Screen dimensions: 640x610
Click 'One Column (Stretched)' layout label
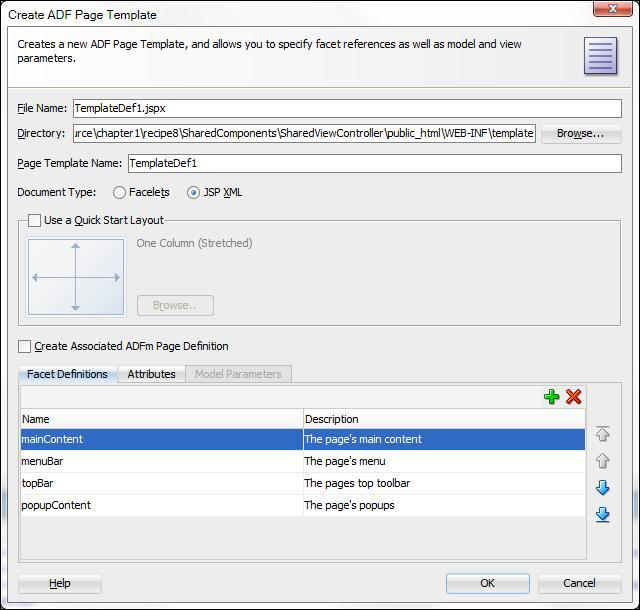(x=194, y=243)
